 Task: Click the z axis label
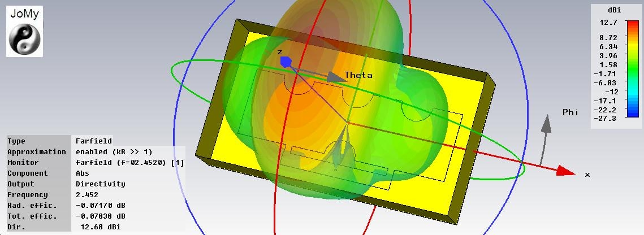coord(280,52)
